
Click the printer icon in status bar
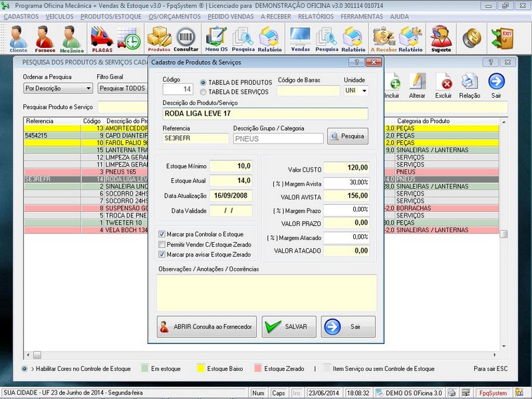tap(452, 392)
